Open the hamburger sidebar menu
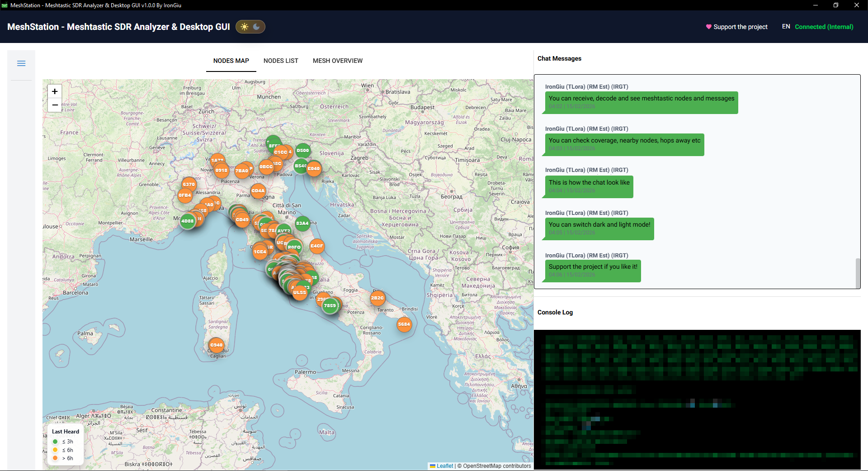The height and width of the screenshot is (471, 868). coord(21,63)
